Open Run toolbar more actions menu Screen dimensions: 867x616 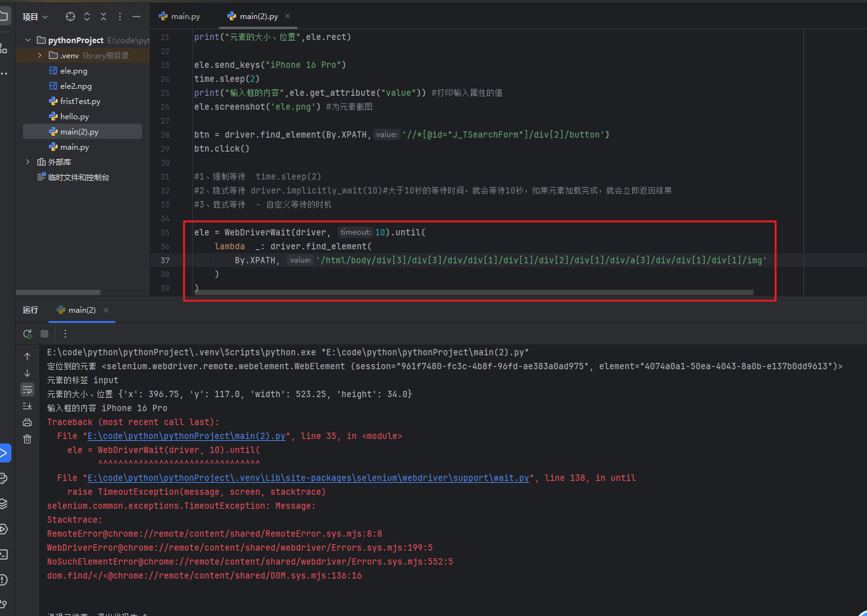tap(65, 334)
